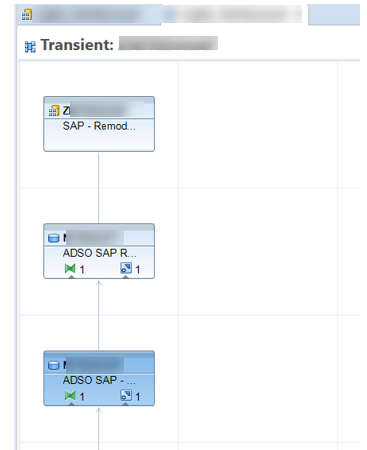Click the data flow icon beside Transient title
Screen dimensions: 367x450
click(x=30, y=47)
